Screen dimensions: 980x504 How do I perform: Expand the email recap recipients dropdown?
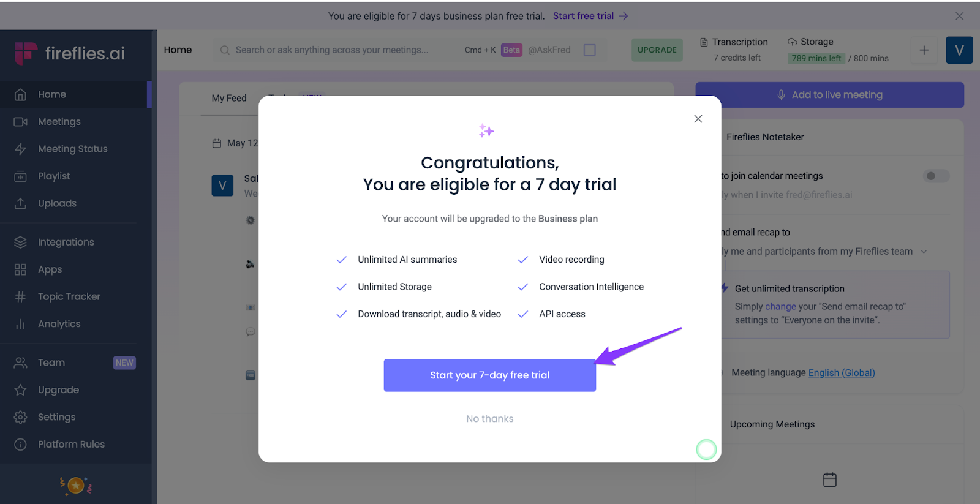tap(924, 252)
